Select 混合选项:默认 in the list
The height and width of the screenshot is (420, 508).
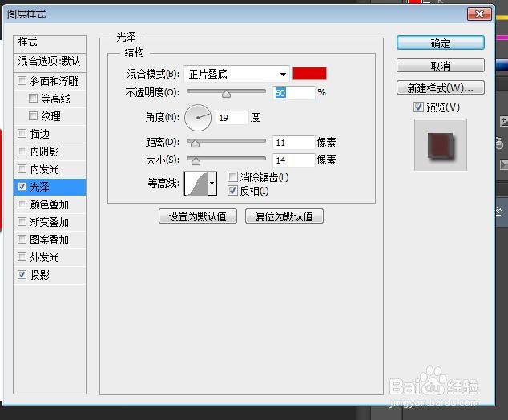[x=50, y=62]
